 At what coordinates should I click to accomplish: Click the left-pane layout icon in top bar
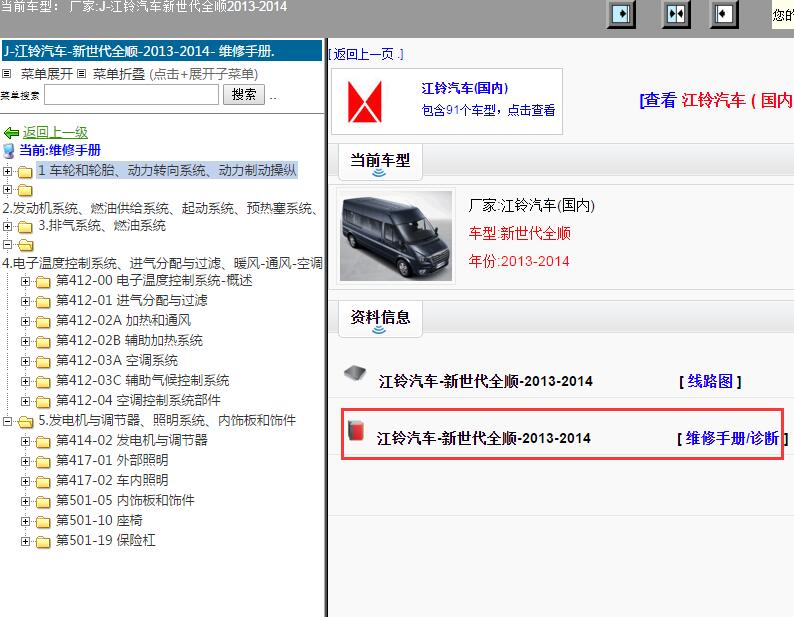621,14
